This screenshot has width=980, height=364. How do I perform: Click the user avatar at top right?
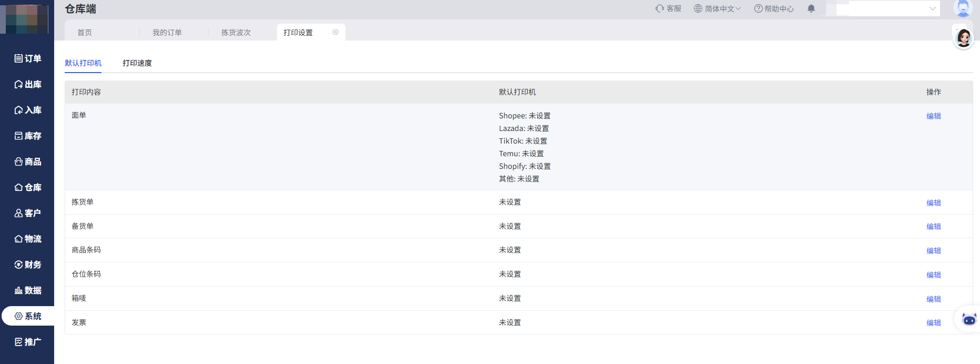(x=963, y=7)
